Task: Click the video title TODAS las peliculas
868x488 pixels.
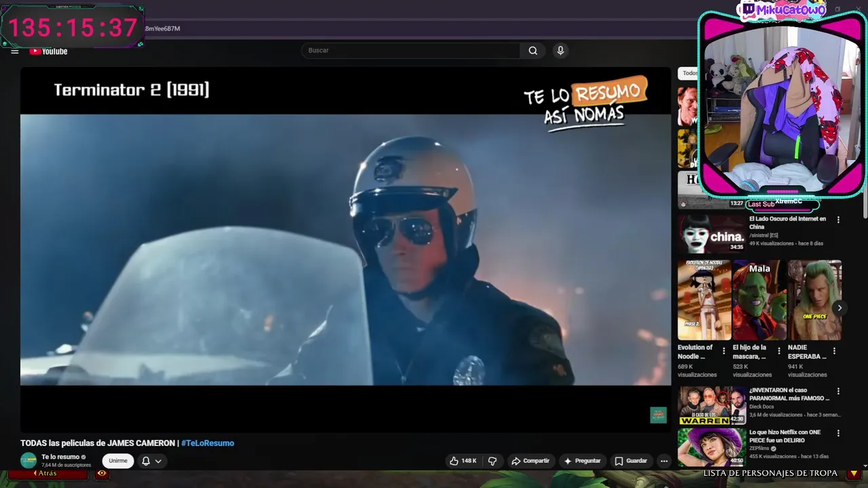Action: pos(98,443)
